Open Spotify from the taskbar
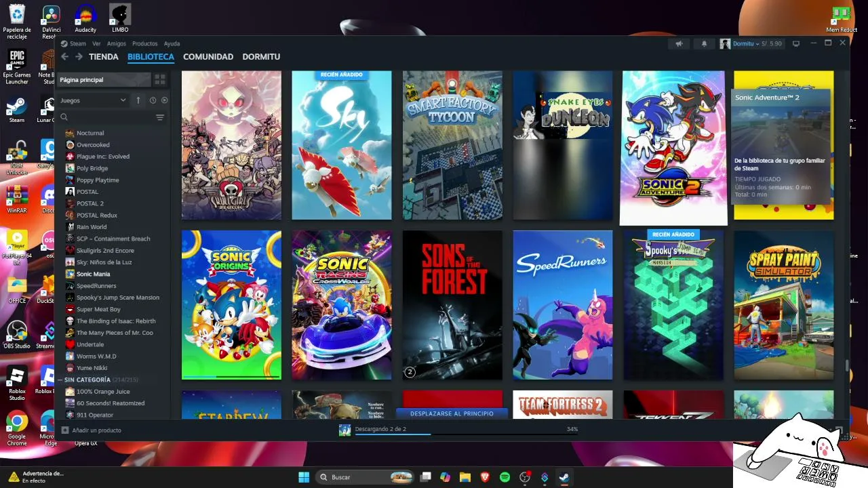This screenshot has height=488, width=868. [x=505, y=477]
